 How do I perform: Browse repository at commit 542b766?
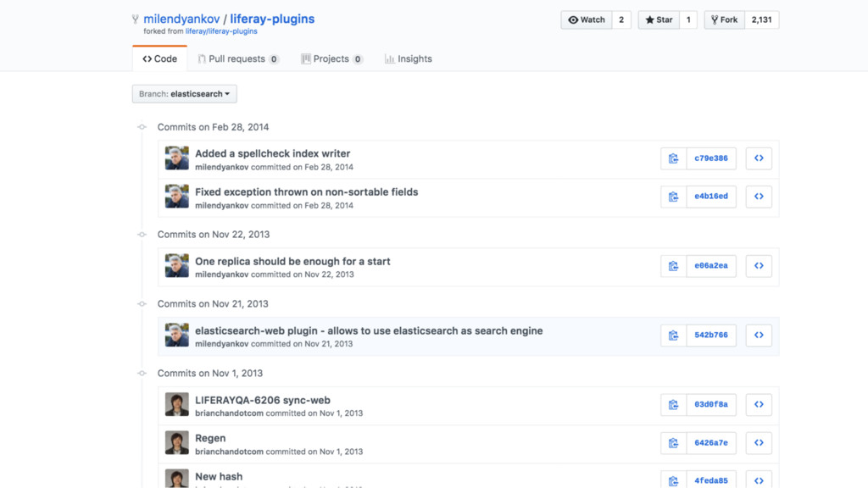(759, 335)
